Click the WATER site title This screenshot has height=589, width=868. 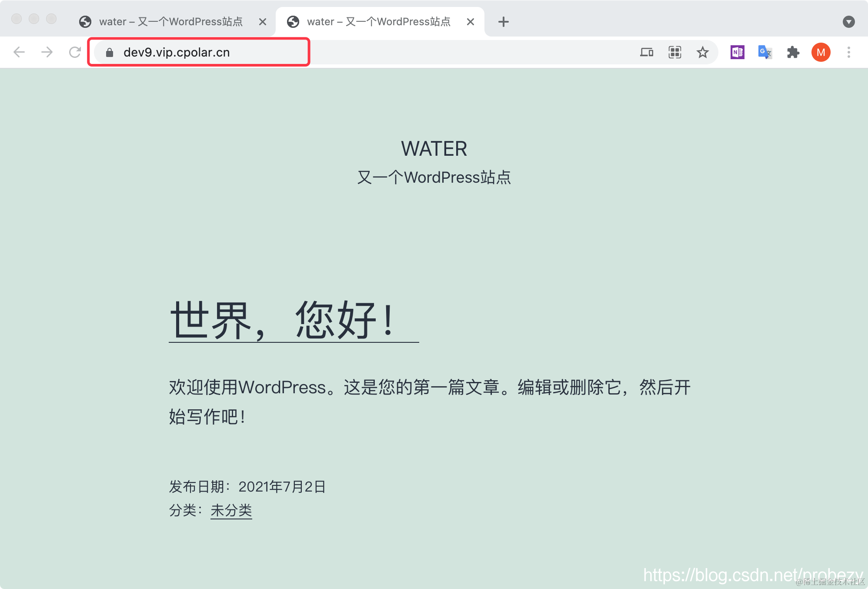point(434,149)
